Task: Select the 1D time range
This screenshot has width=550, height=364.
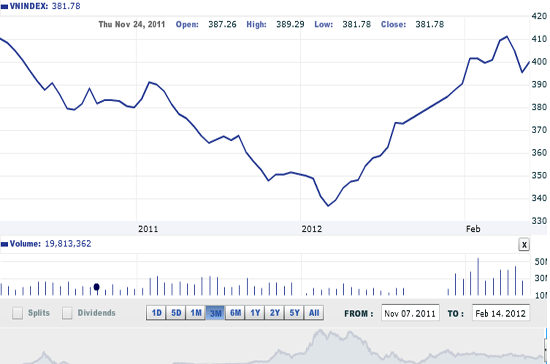Action: [x=156, y=313]
